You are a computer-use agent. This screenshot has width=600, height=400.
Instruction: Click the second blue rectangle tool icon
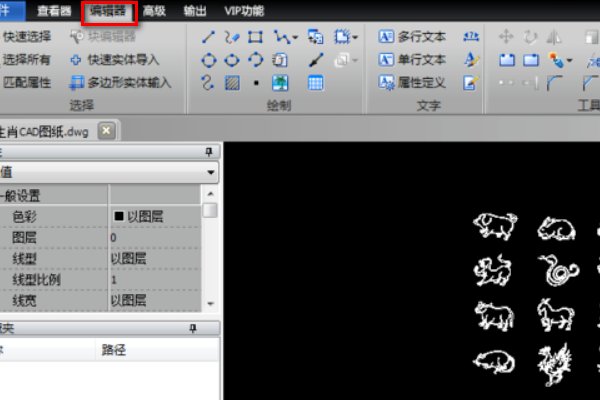coord(531,60)
